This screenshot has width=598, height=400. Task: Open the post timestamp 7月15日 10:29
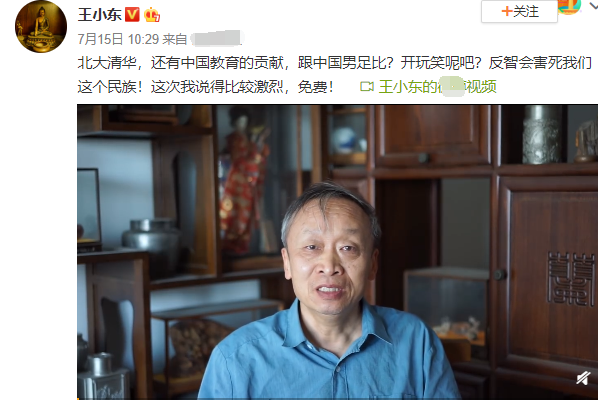pos(118,39)
